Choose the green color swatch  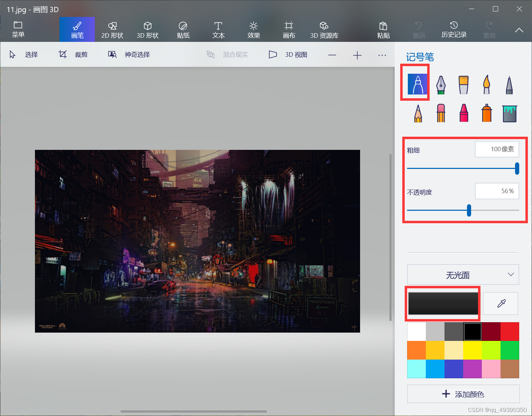click(510, 350)
